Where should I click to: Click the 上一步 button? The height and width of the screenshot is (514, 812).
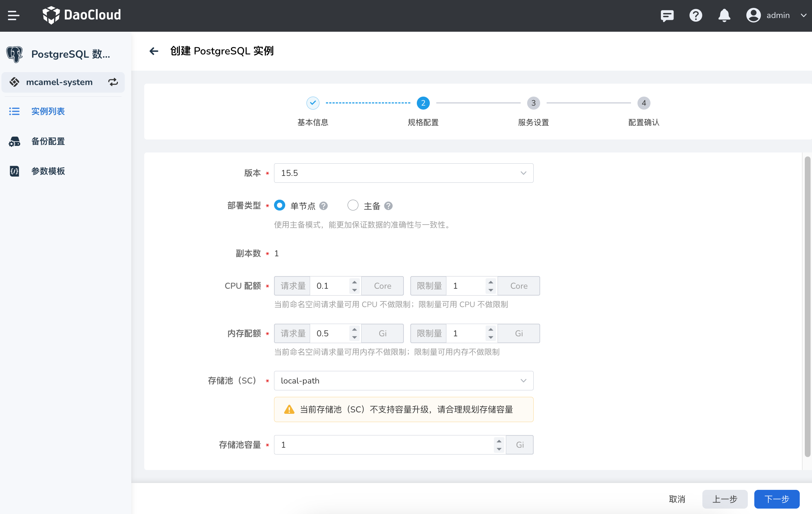point(725,499)
